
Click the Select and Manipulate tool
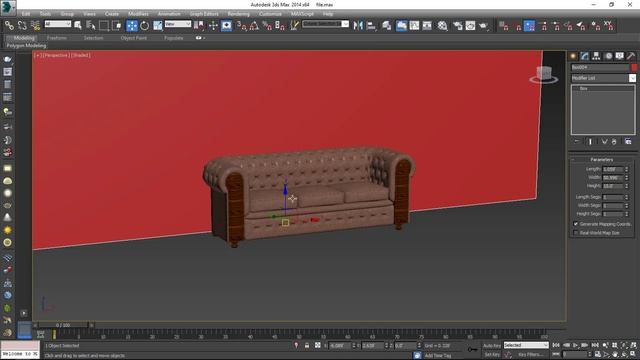(x=213, y=26)
